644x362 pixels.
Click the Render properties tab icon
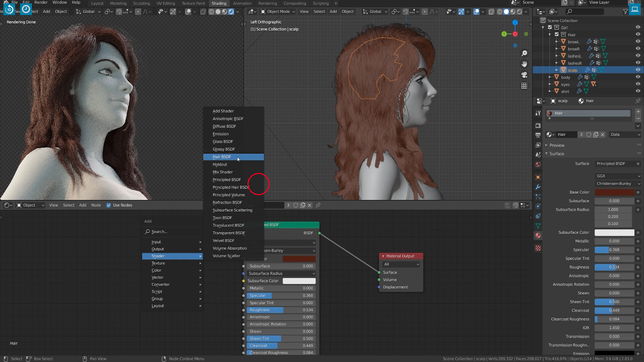coord(538,125)
